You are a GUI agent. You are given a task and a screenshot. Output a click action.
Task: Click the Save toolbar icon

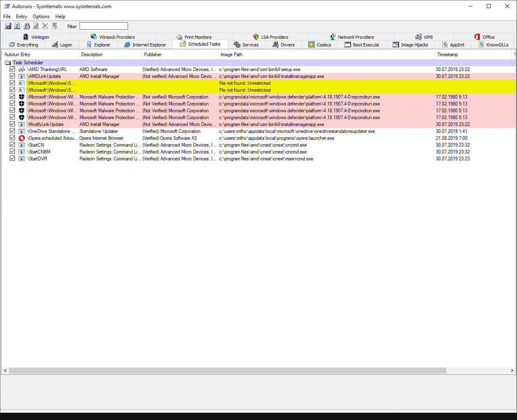[8, 26]
